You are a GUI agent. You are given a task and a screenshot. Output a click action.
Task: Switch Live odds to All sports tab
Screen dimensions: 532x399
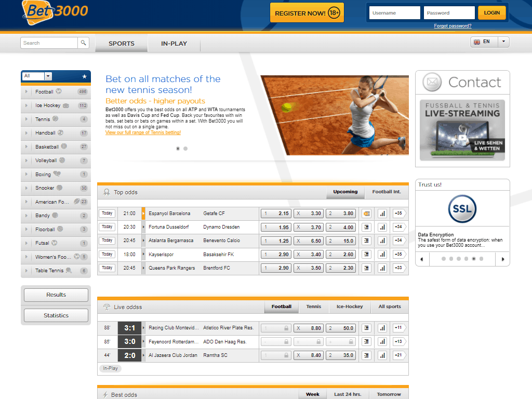pos(390,307)
